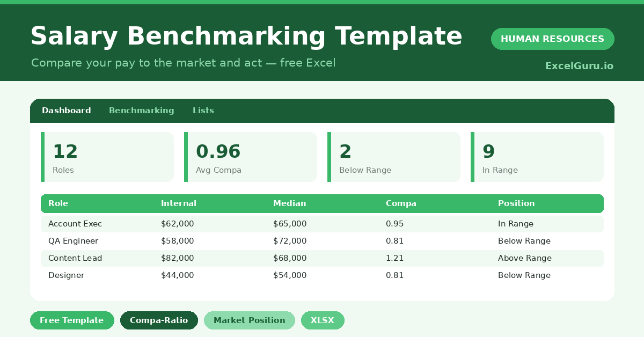
Task: Click the Free Template tag
Action: tap(72, 320)
